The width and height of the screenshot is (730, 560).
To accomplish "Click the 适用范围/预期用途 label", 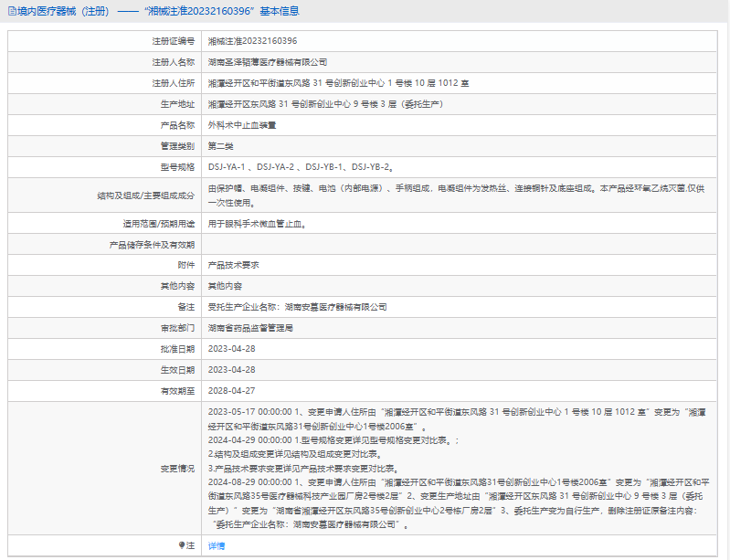I will click(159, 224).
